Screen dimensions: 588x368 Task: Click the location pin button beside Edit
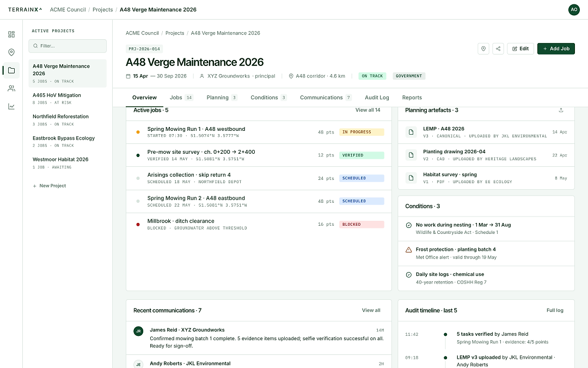(x=483, y=49)
